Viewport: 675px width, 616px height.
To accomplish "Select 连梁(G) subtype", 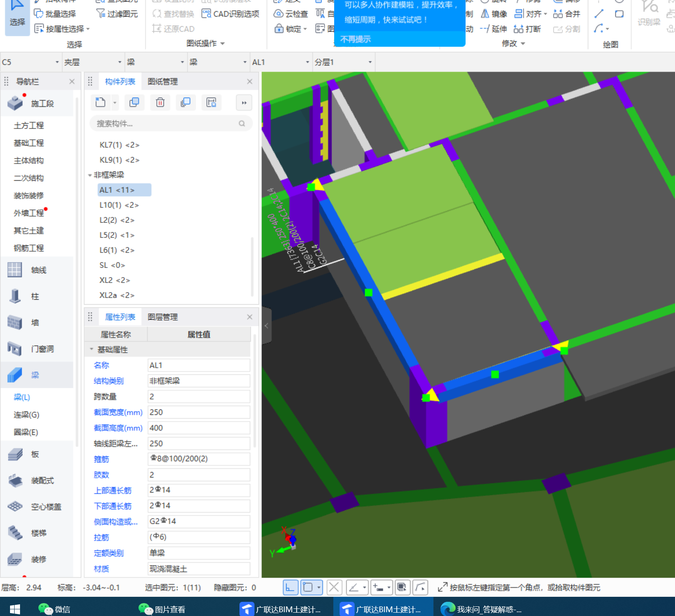I will pyautogui.click(x=26, y=415).
